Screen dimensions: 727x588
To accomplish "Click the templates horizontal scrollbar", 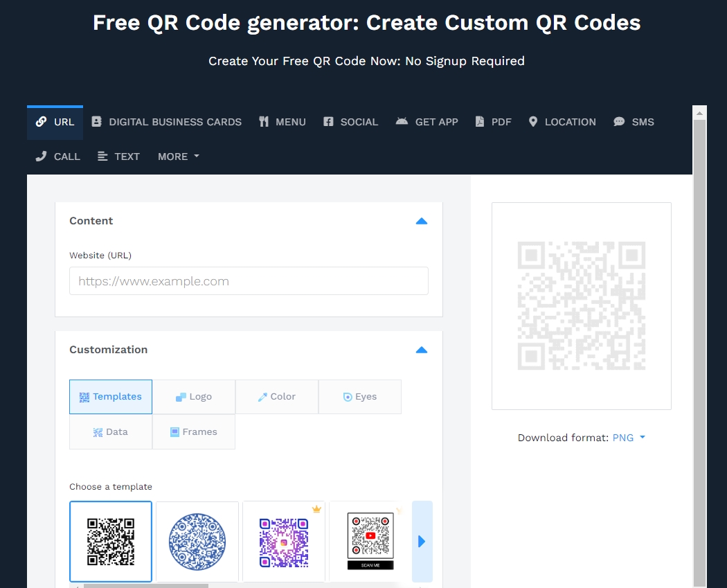I will tap(146, 586).
